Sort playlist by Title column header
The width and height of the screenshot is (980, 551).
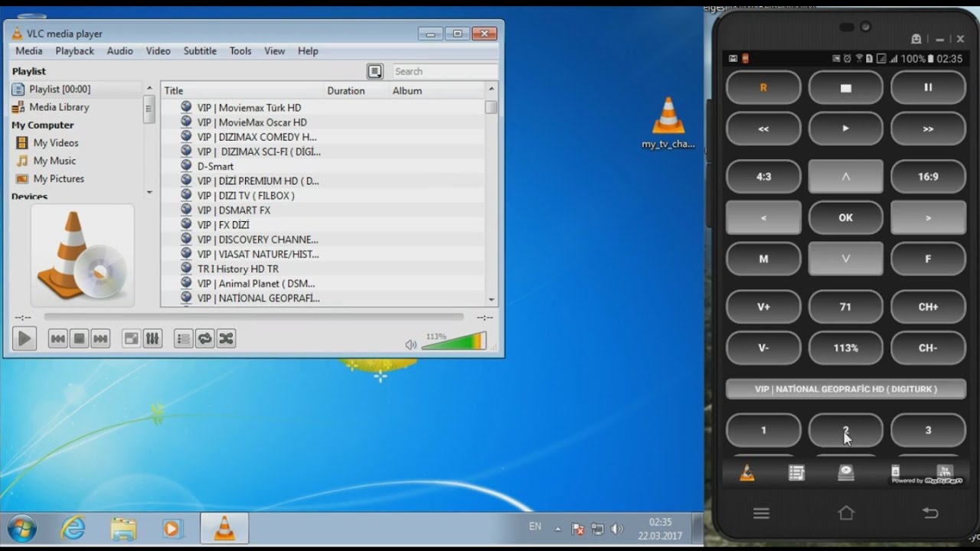243,90
